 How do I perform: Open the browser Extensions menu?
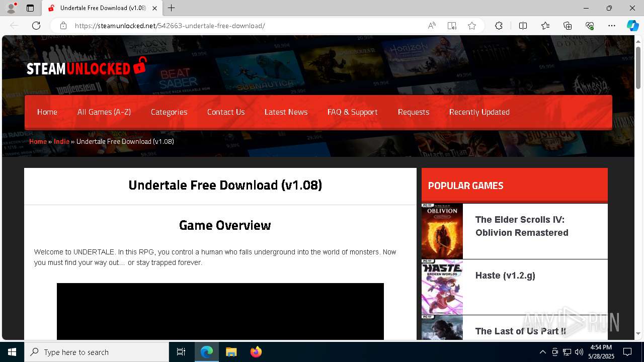pos(499,26)
